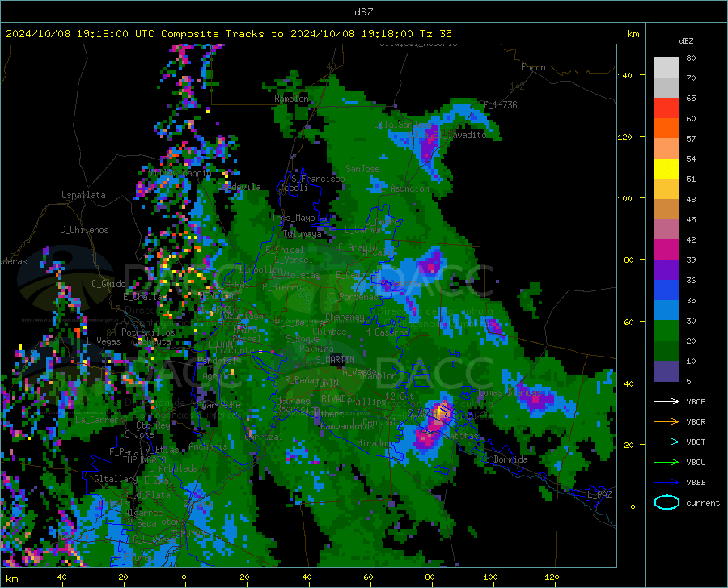Click the 'JUNIN' place label
The width and height of the screenshot is (728, 588).
tap(327, 383)
